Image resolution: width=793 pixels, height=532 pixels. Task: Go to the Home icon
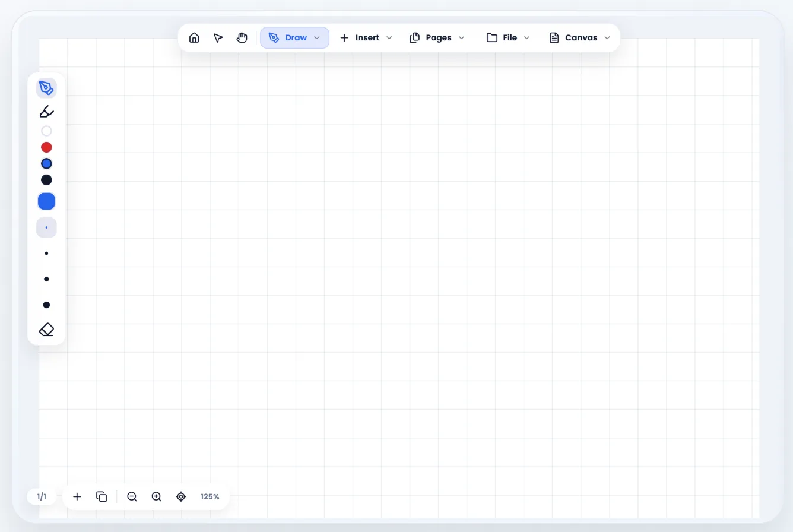point(194,38)
